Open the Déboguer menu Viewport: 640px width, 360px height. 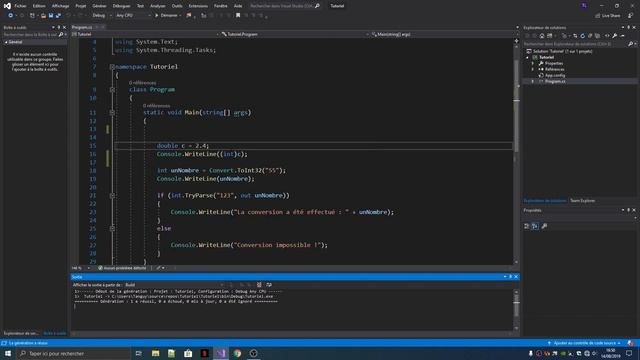pos(121,6)
